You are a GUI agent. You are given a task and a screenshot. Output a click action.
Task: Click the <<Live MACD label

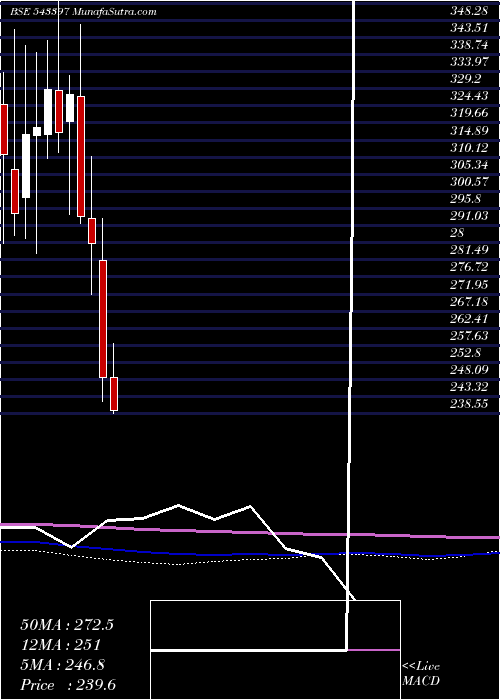coord(421,674)
